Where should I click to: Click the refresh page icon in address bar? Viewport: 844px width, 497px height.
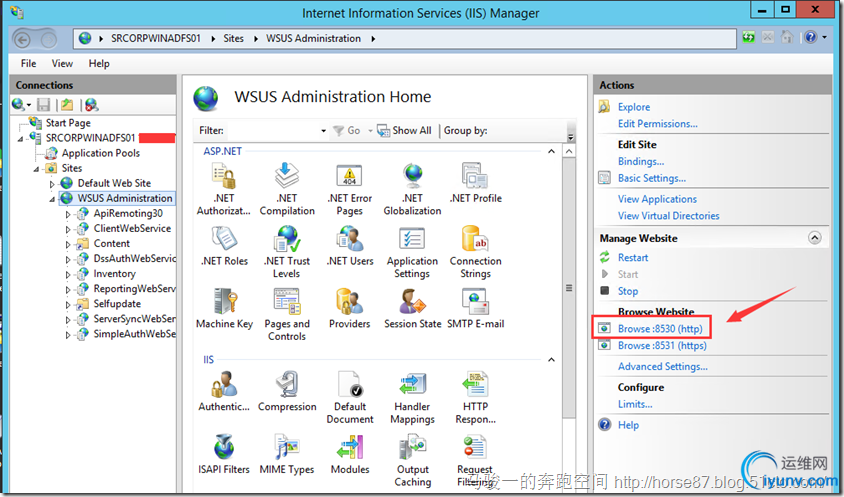click(748, 38)
